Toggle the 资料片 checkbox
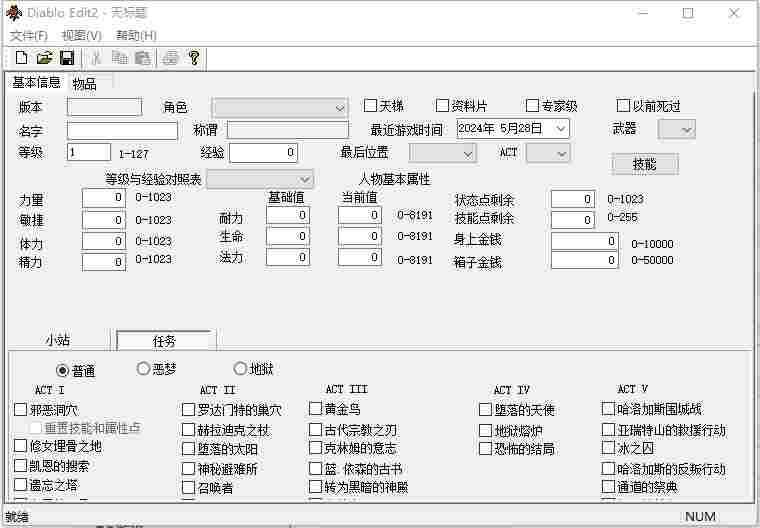Viewport: 760px width, 528px height. 442,105
